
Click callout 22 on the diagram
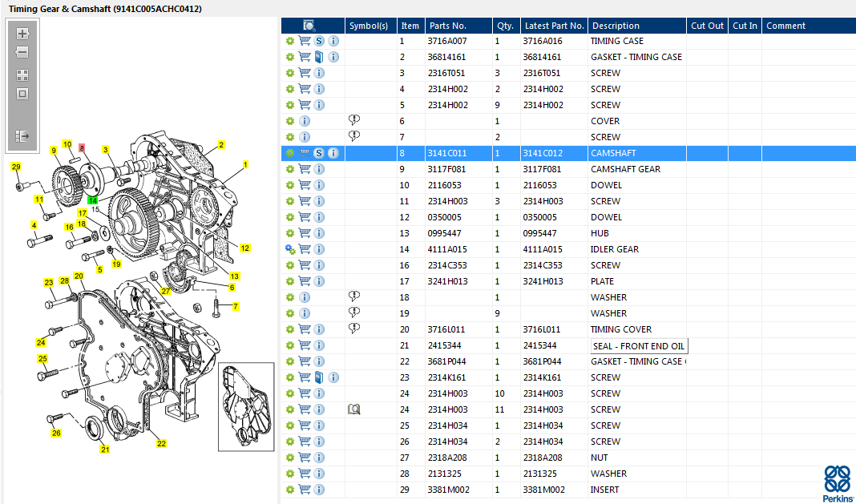tap(161, 443)
